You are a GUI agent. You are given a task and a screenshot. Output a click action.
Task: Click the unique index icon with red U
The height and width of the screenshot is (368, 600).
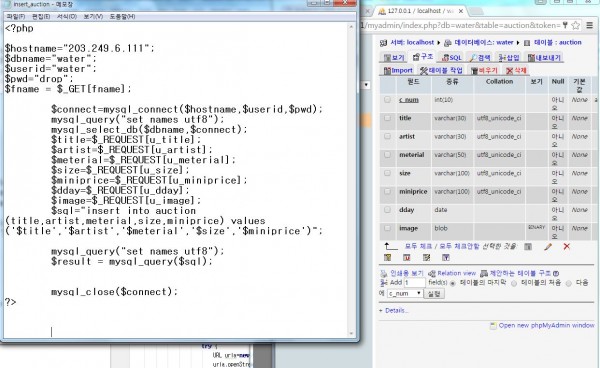(x=407, y=258)
